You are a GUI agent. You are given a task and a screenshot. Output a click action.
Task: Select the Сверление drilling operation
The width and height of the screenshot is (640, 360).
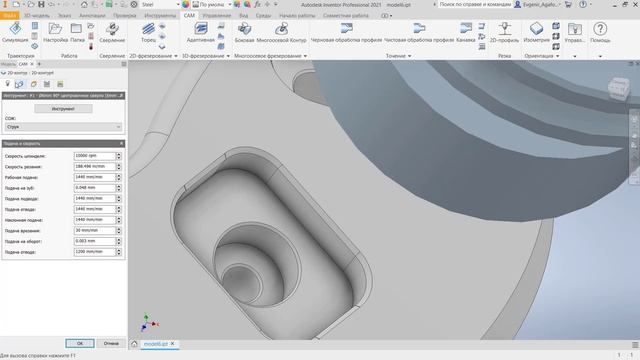point(112,33)
